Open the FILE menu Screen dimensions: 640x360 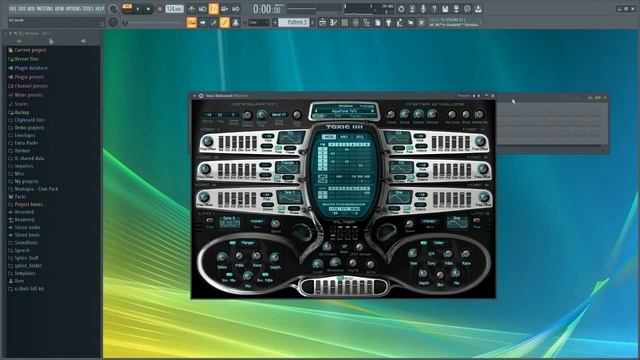pyautogui.click(x=13, y=8)
